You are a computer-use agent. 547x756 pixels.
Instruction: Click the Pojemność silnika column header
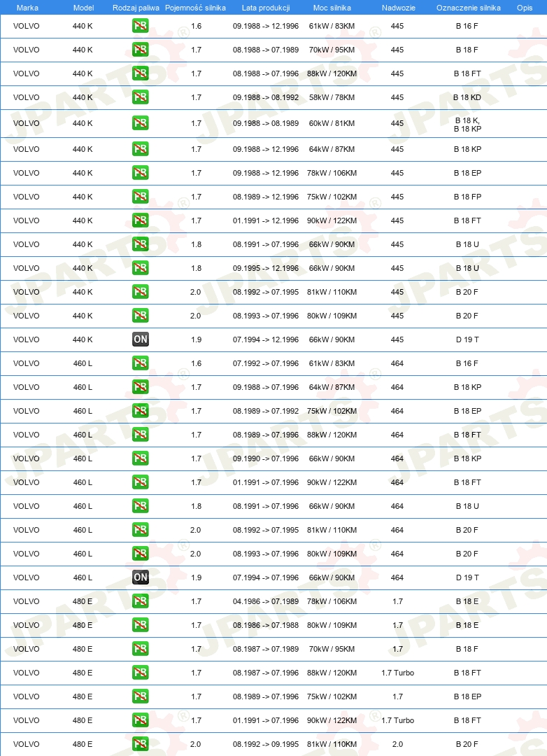195,8
